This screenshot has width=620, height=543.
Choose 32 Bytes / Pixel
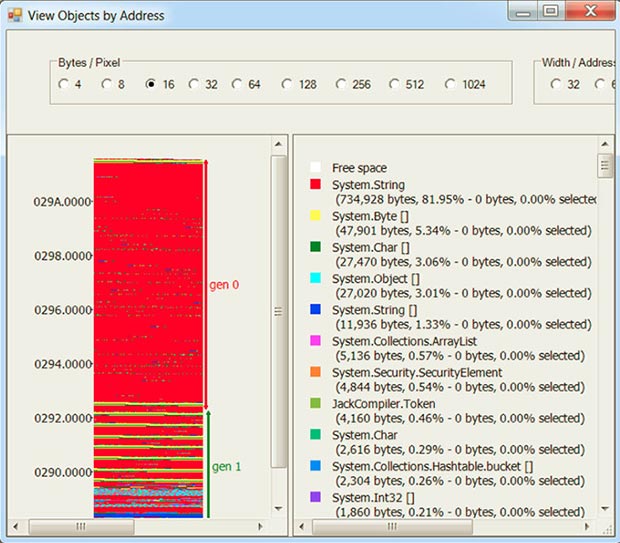click(x=194, y=84)
